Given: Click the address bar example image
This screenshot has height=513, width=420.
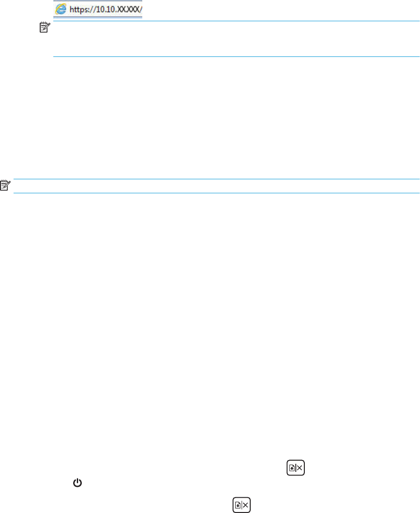Looking at the screenshot, I should 98,9.
